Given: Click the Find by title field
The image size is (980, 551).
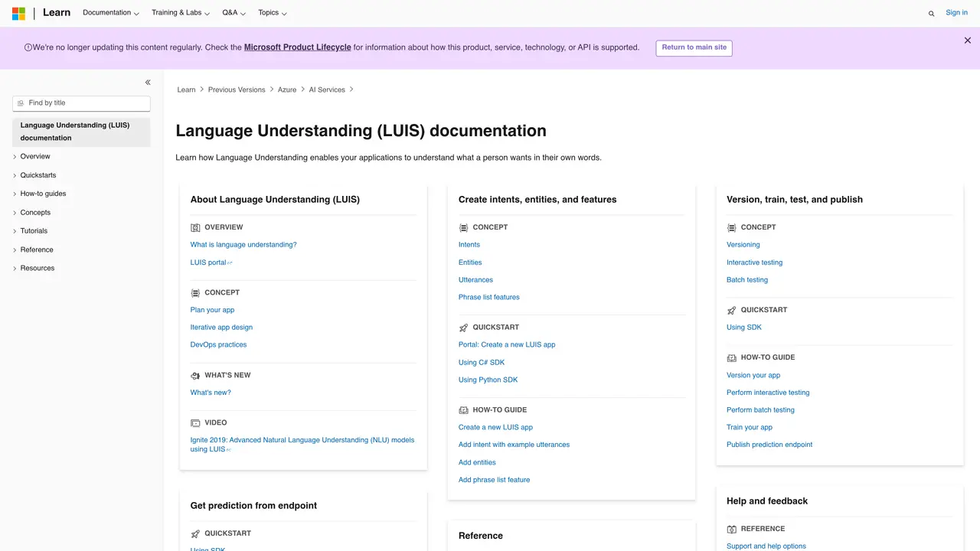Looking at the screenshot, I should [81, 103].
